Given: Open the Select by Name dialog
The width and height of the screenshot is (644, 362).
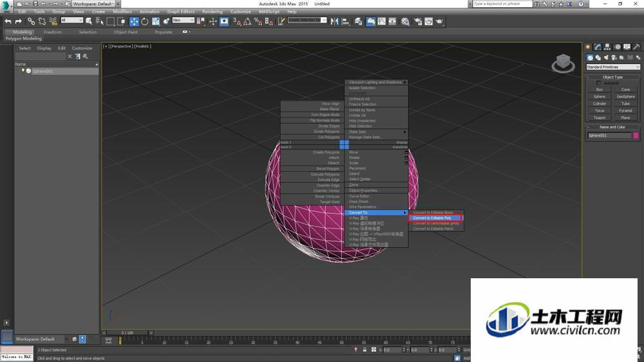Looking at the screenshot, I should click(99, 21).
